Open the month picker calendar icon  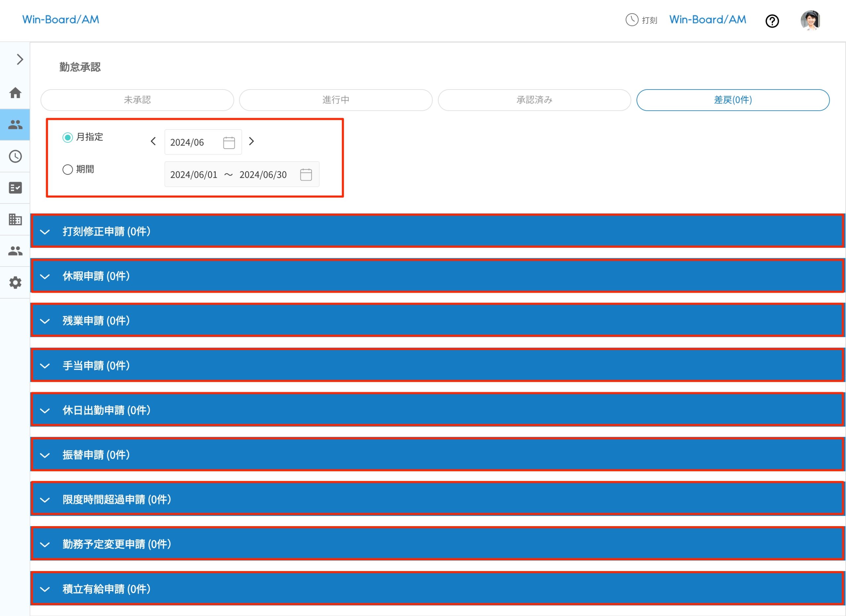click(x=229, y=142)
